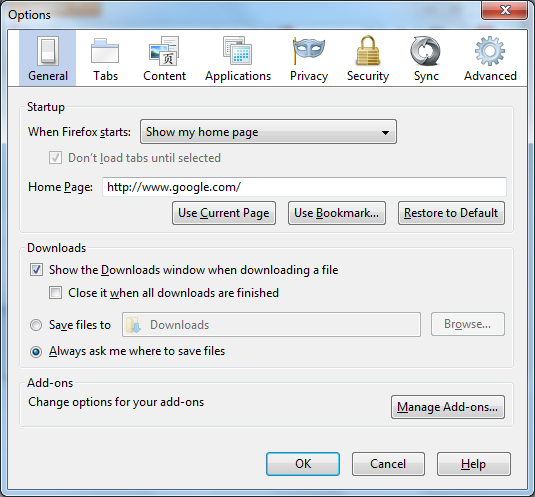Open the Sync settings panel

(426, 58)
